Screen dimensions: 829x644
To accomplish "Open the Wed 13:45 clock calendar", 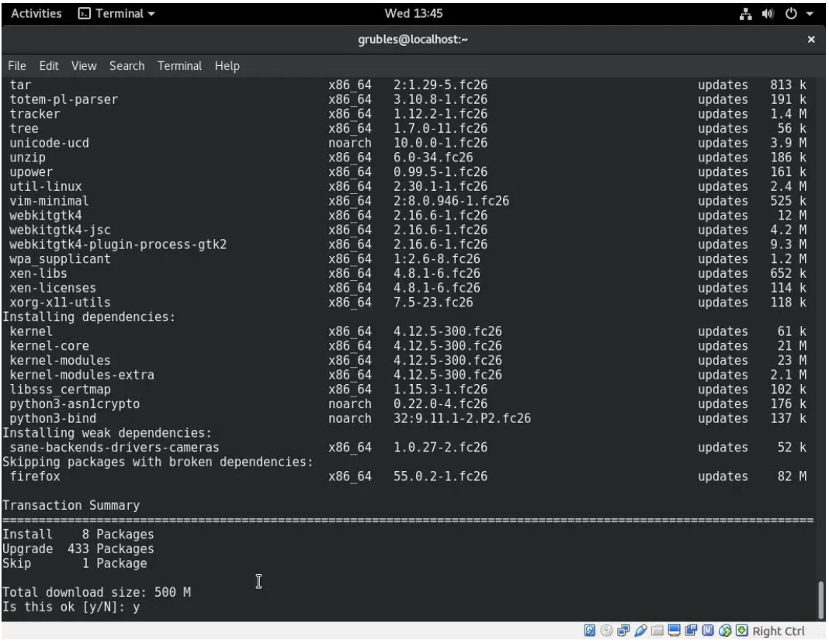I will click(x=413, y=14).
